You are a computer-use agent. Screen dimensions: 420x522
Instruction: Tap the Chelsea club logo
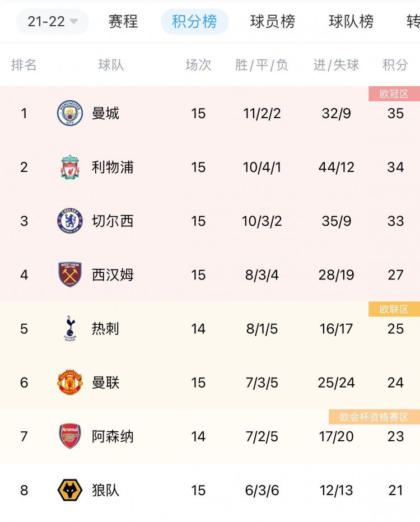click(70, 221)
